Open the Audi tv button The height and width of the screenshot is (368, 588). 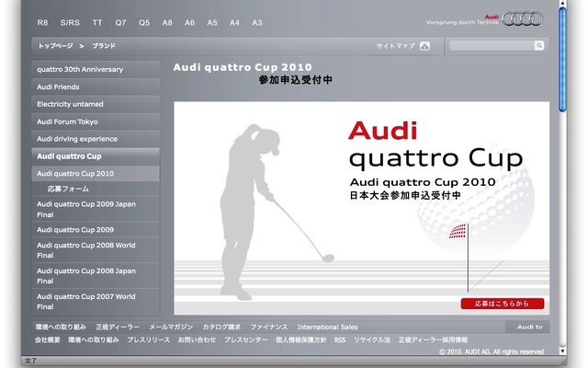pyautogui.click(x=527, y=327)
